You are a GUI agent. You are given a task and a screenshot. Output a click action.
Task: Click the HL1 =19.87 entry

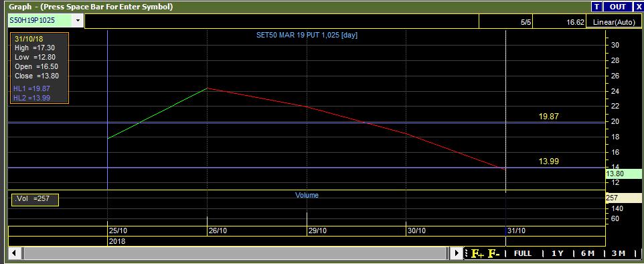click(31, 88)
